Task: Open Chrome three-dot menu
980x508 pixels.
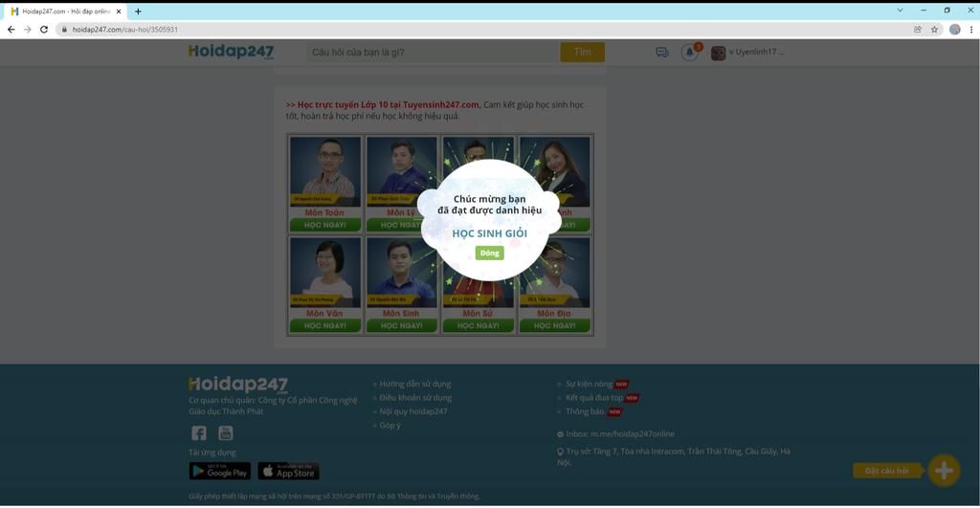Action: point(971,30)
